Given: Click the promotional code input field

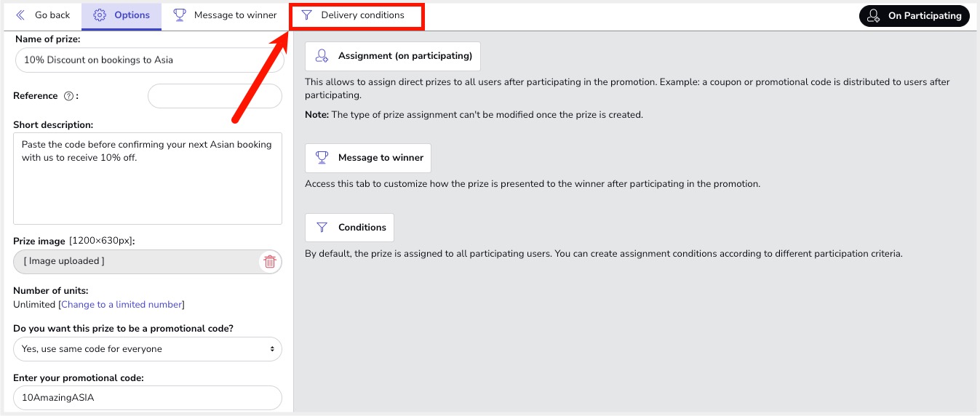Looking at the screenshot, I should [148, 398].
